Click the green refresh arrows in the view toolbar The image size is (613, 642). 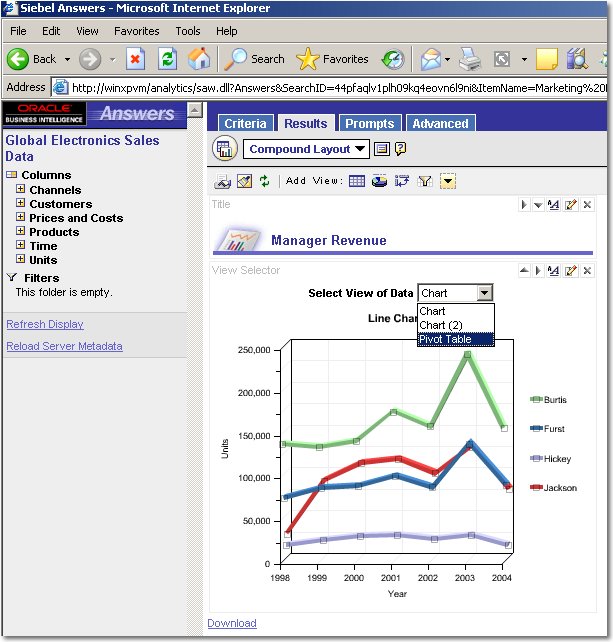265,181
